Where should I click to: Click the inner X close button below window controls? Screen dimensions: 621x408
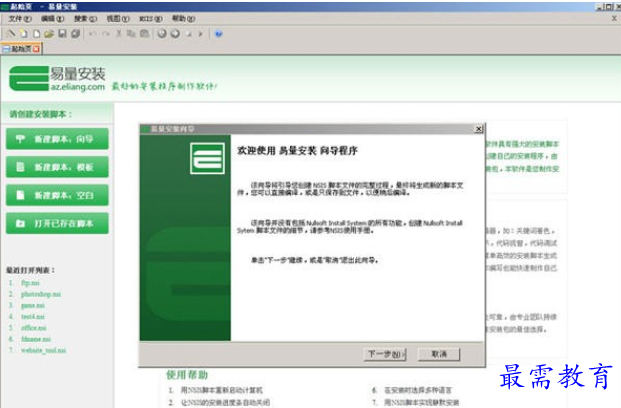click(614, 18)
